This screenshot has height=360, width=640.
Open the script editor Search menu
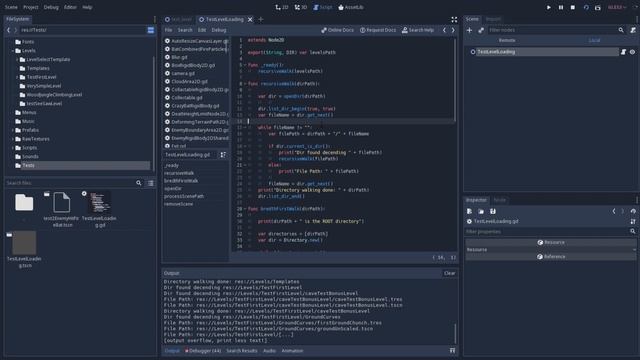[x=185, y=30]
